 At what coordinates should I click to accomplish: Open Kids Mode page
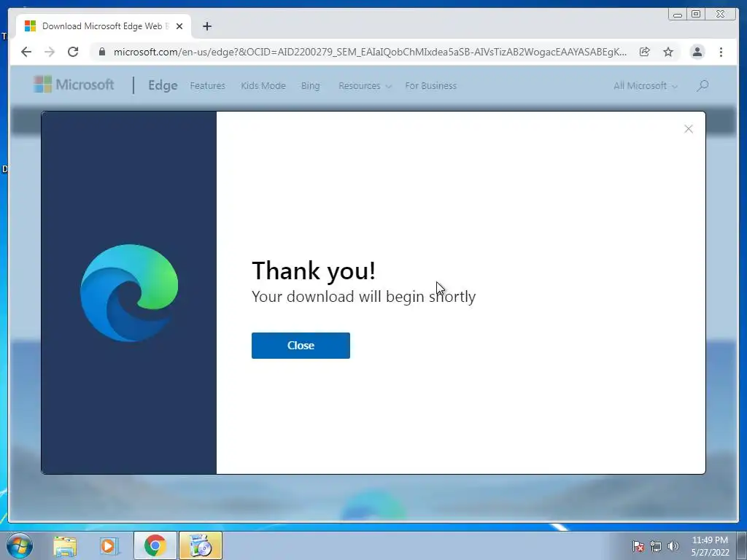click(263, 86)
